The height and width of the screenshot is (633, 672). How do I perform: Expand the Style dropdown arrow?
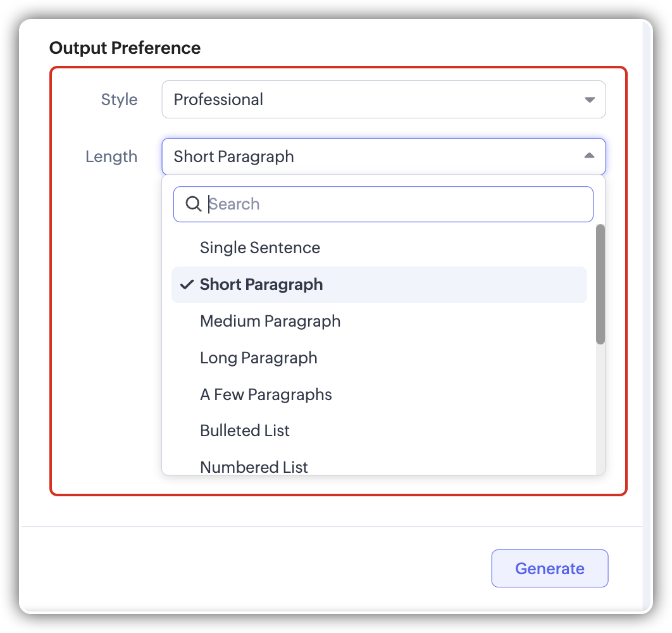[x=589, y=99]
